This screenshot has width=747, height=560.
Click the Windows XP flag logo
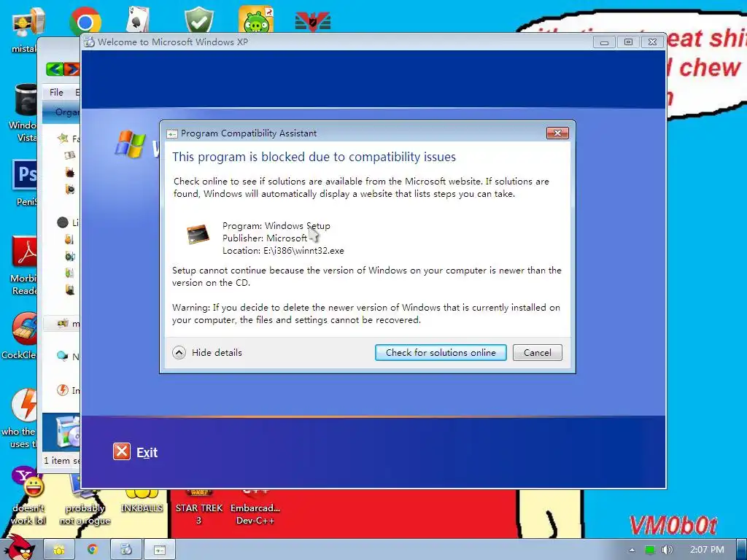point(130,144)
